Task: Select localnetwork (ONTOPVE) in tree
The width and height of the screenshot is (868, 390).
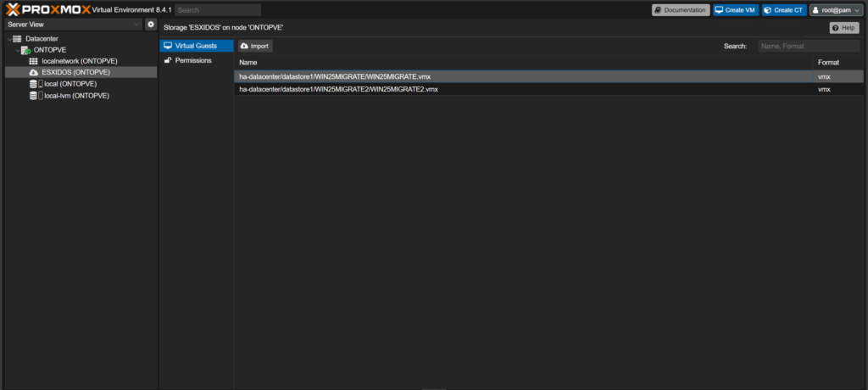Action: [x=80, y=62]
